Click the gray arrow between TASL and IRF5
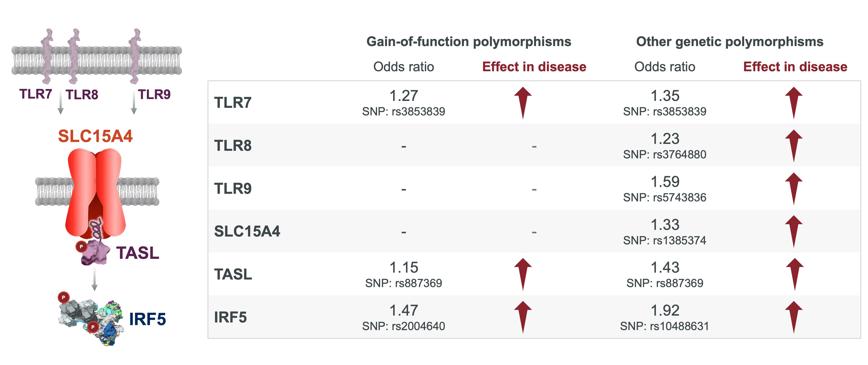 click(x=95, y=279)
